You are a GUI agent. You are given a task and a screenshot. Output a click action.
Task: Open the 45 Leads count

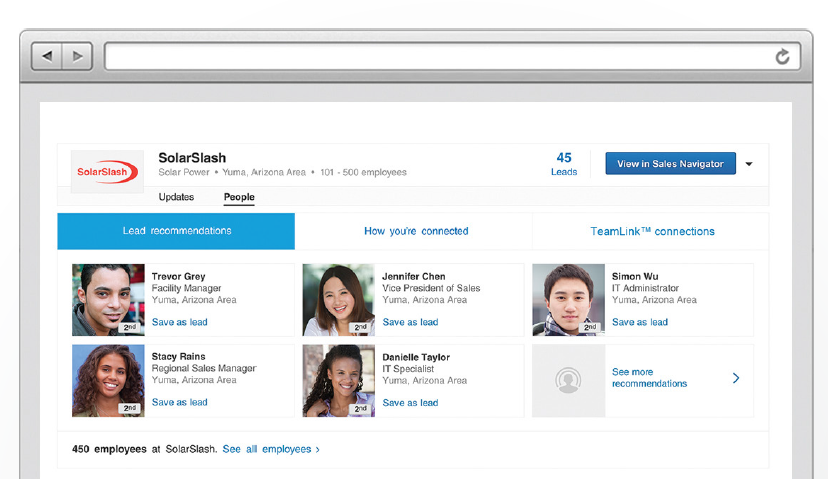(x=564, y=164)
